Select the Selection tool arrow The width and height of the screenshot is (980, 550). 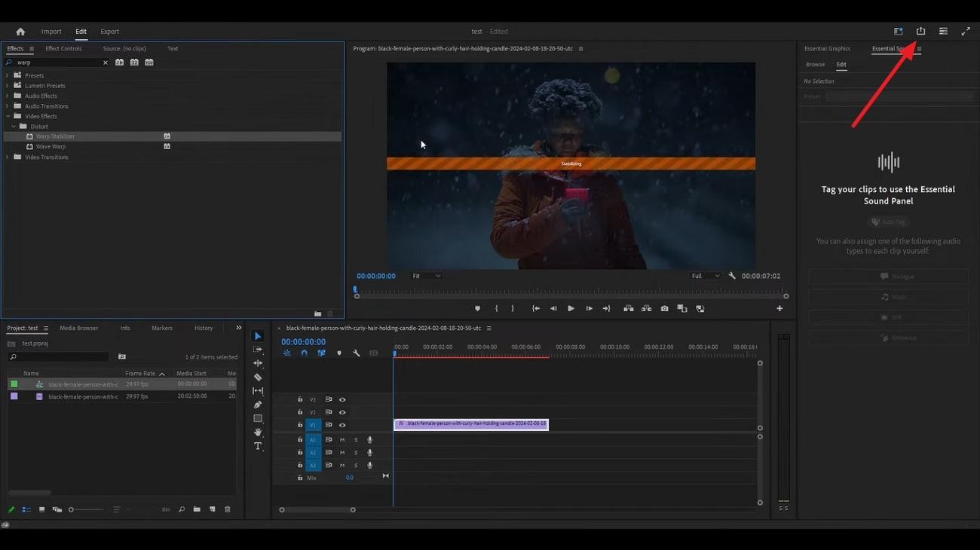point(258,336)
